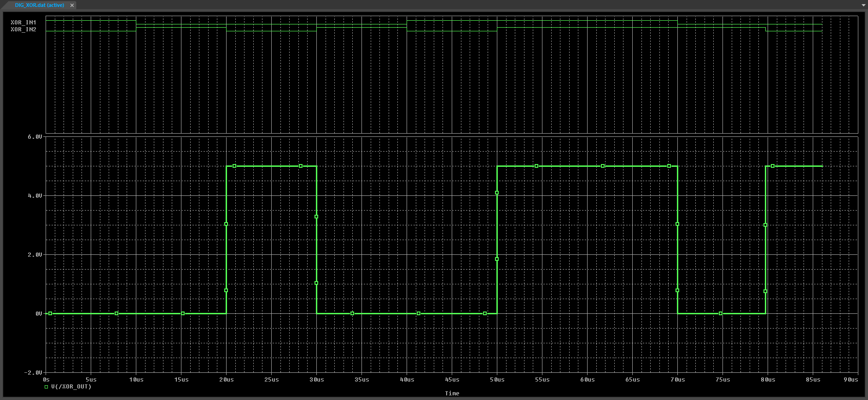The height and width of the screenshot is (400, 868).
Task: Click the 85us x-axis tick label
Action: [x=813, y=380]
